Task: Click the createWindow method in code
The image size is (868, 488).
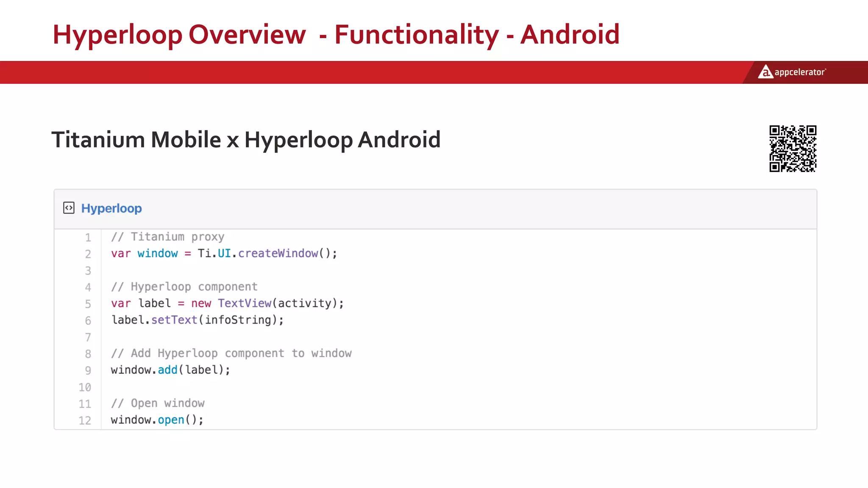Action: tap(278, 253)
